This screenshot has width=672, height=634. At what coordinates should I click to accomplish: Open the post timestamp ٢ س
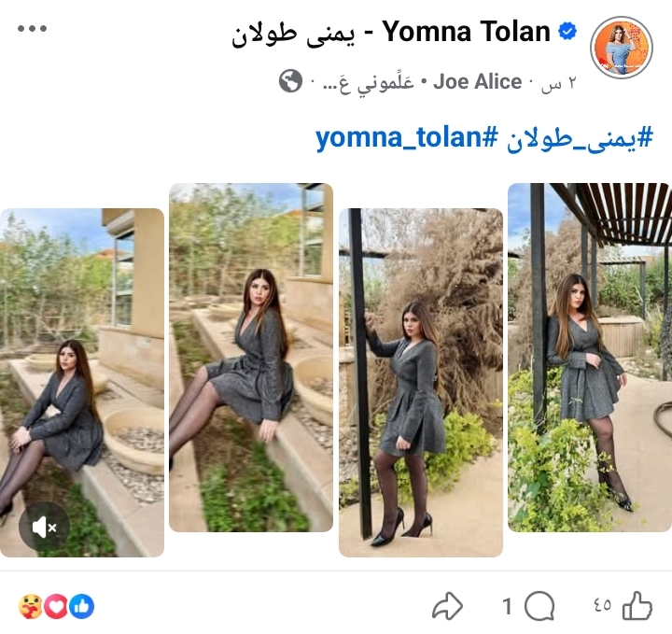coord(559,83)
